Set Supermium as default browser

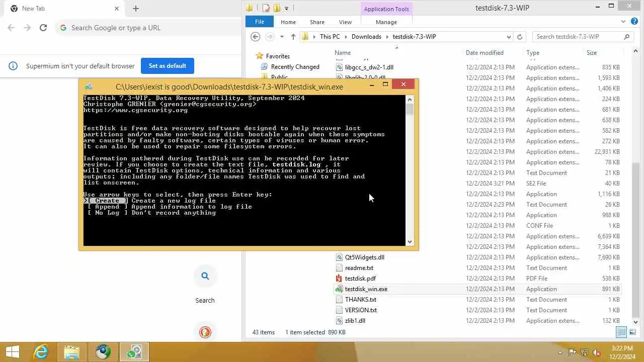tap(168, 66)
